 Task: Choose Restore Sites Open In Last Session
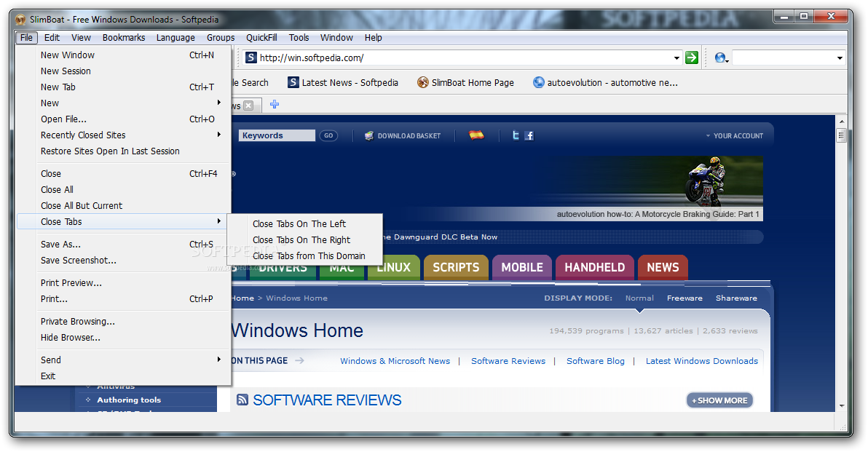[x=123, y=151]
